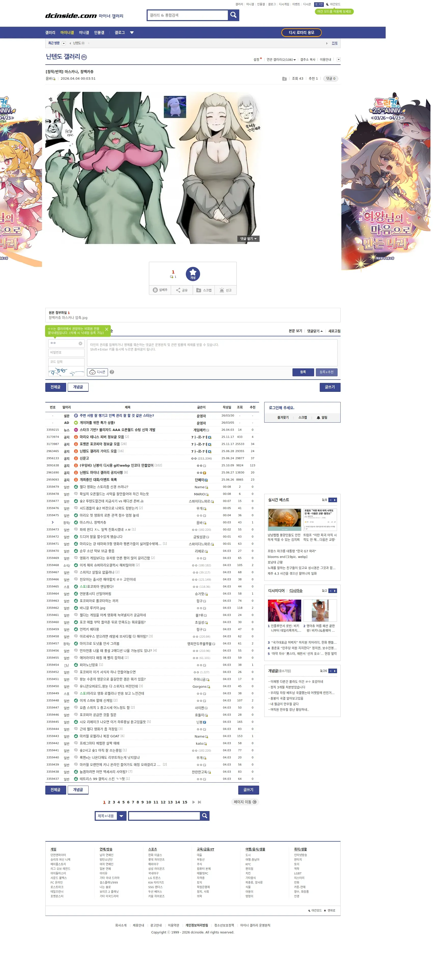Click the 알림 bell in the login box
The height and width of the screenshot is (980, 433).
point(322,417)
